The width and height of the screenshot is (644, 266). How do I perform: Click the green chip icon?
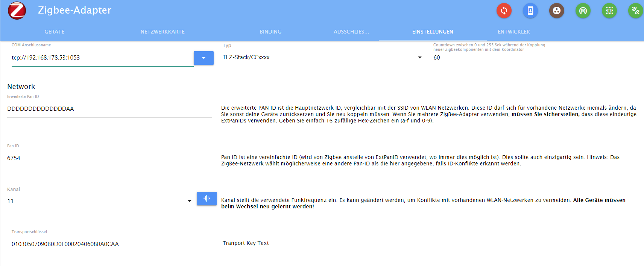click(609, 11)
